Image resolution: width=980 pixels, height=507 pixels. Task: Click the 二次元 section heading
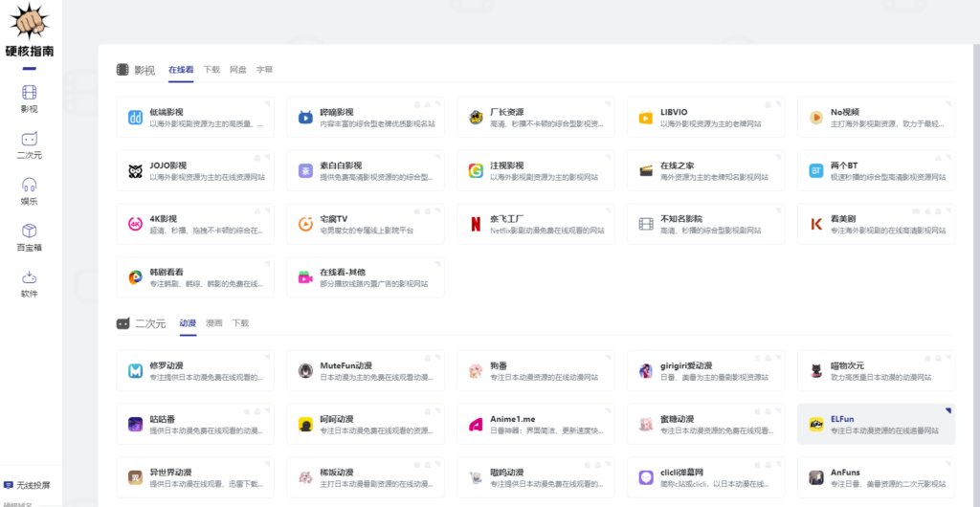150,323
